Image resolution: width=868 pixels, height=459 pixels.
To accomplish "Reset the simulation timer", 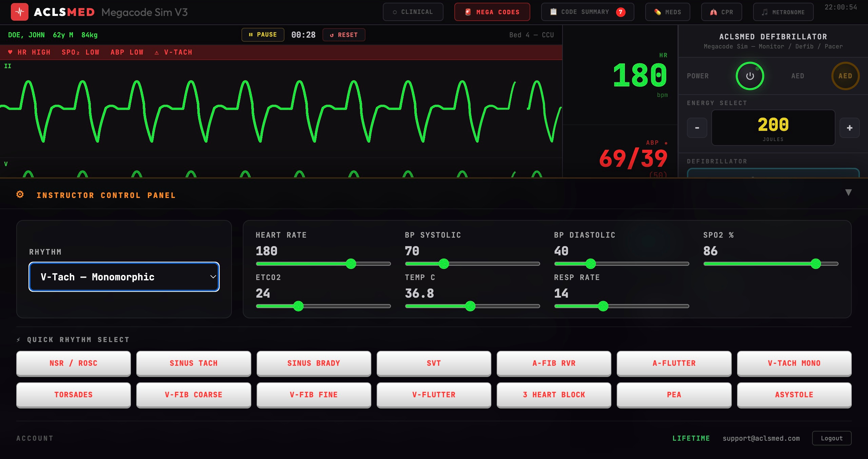I will click(x=343, y=35).
